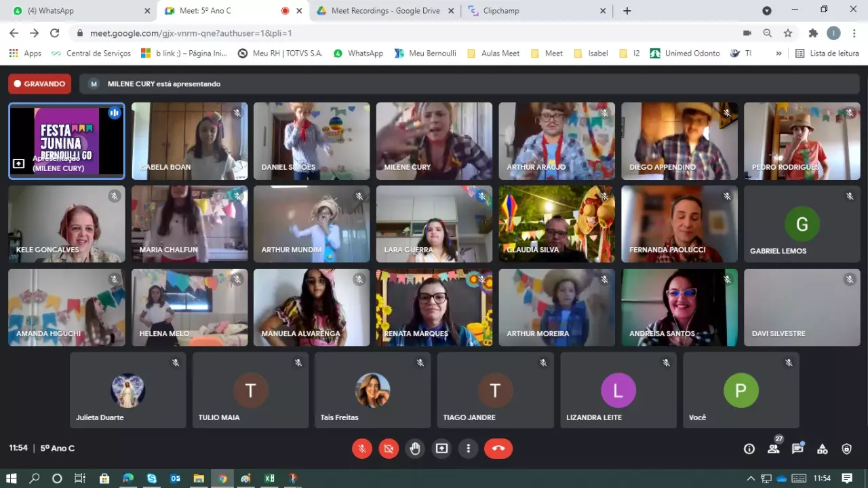
Task: Open the chat panel
Action: 797,449
